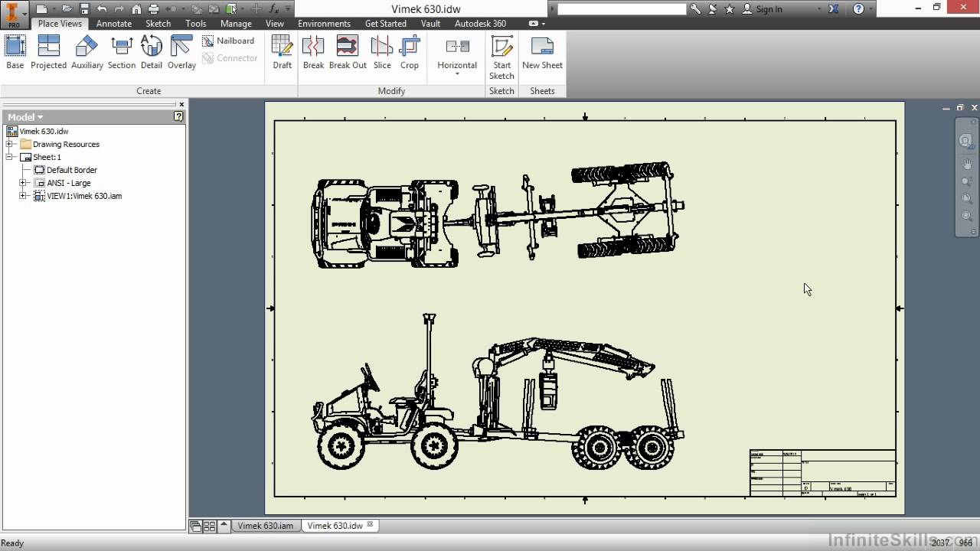Click Sign In at the top
Screen dimensions: 980x551
(x=768, y=8)
